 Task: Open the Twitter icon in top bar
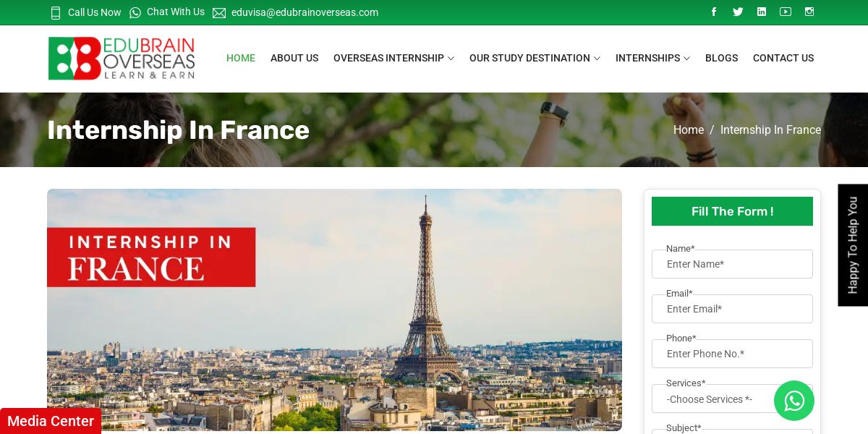click(x=738, y=12)
